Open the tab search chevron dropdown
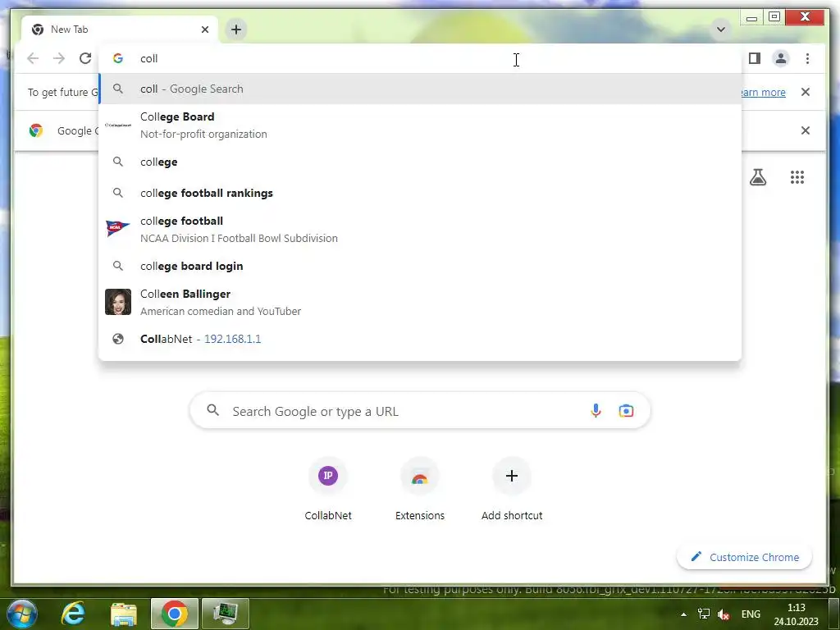The width and height of the screenshot is (840, 630). coord(721,30)
